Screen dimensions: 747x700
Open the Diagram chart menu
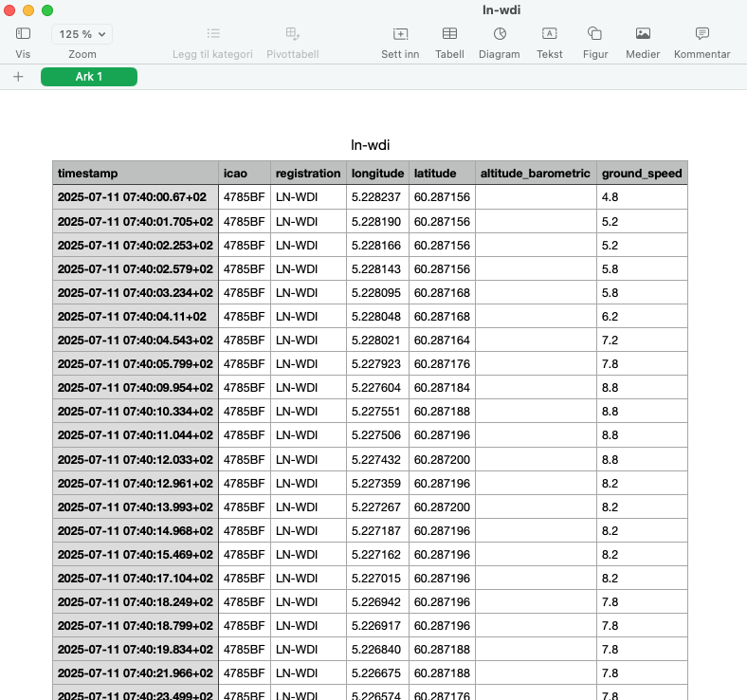[499, 34]
